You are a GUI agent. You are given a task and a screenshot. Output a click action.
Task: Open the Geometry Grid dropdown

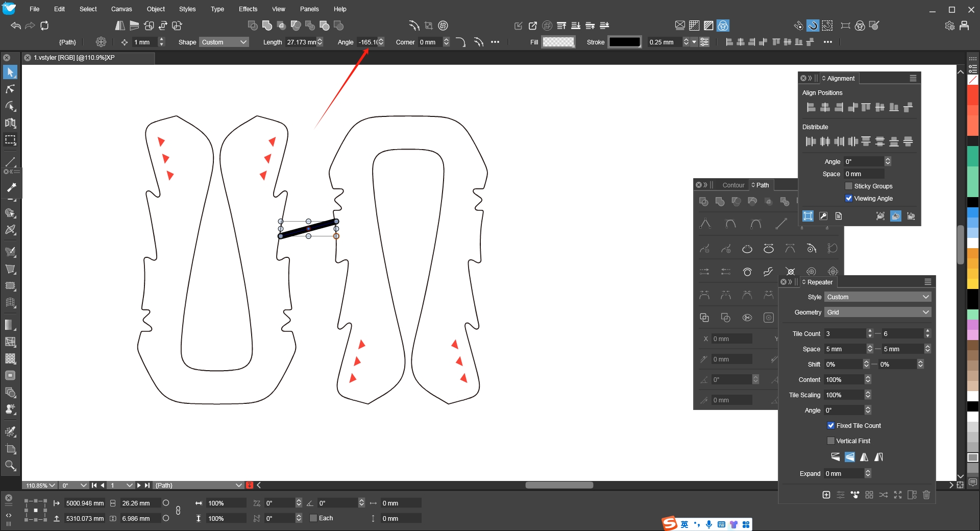click(x=878, y=312)
